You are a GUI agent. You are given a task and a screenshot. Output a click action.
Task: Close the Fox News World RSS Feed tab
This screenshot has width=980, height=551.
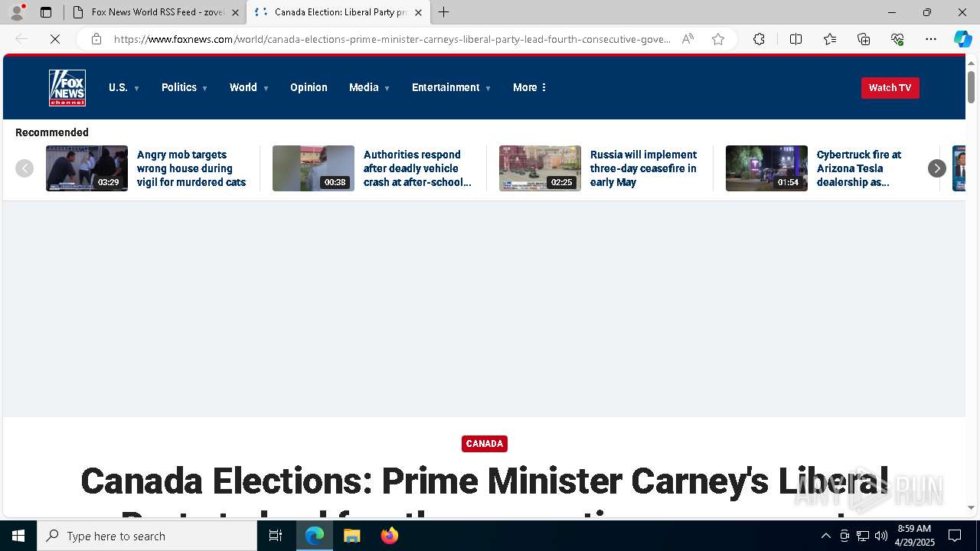235,12
